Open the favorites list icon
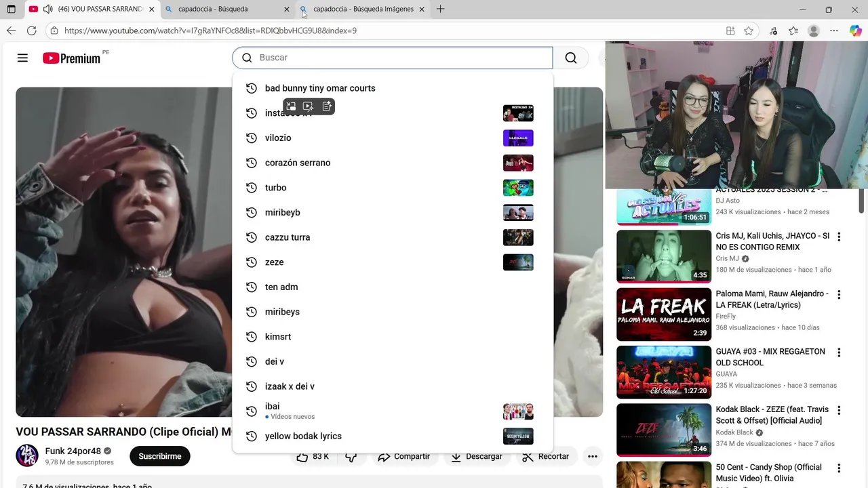 click(793, 30)
